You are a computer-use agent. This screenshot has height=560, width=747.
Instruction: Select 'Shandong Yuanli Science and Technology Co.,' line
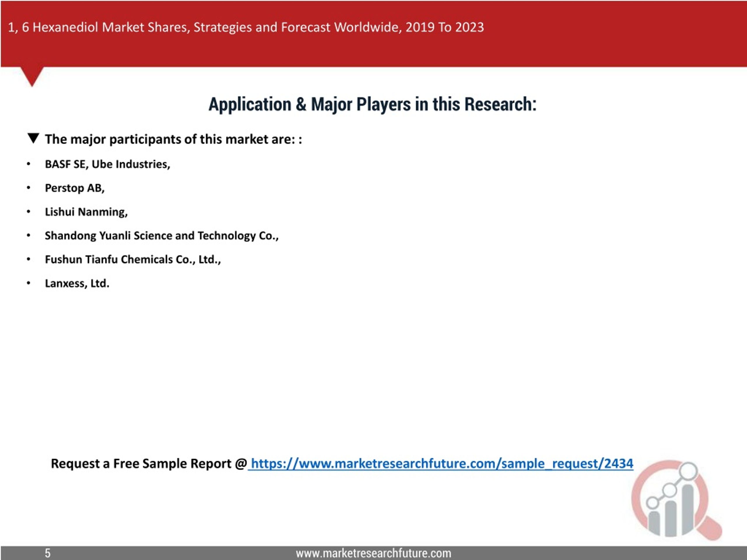(x=162, y=236)
